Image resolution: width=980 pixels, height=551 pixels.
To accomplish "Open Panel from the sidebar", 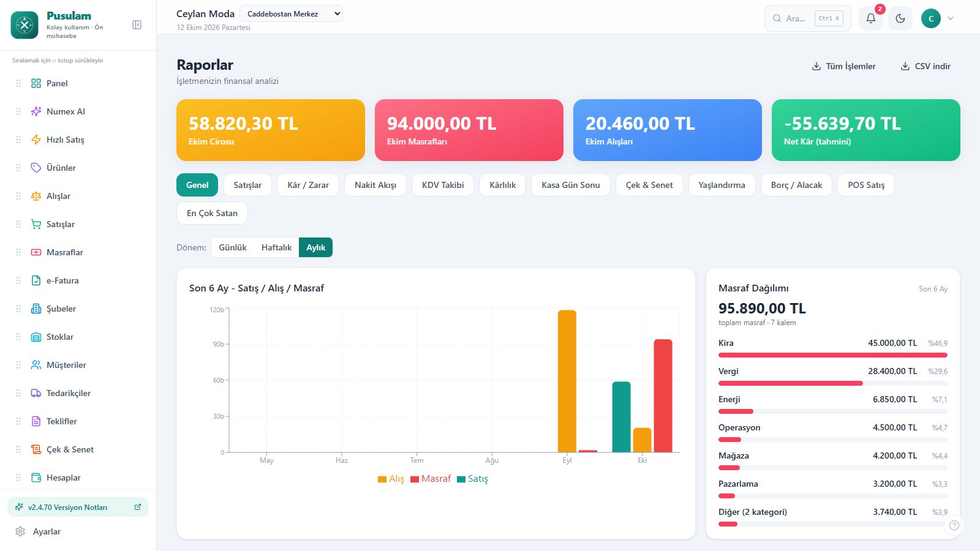I will click(57, 83).
